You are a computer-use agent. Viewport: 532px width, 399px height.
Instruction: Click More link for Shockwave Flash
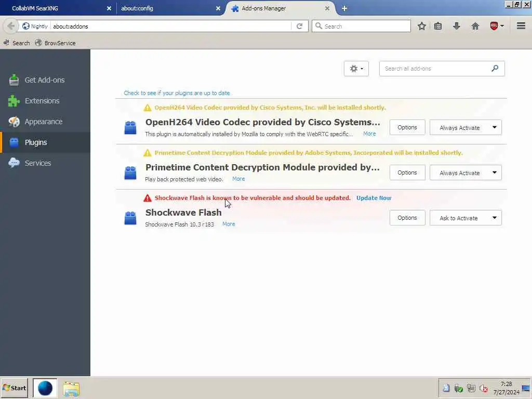coord(229,224)
